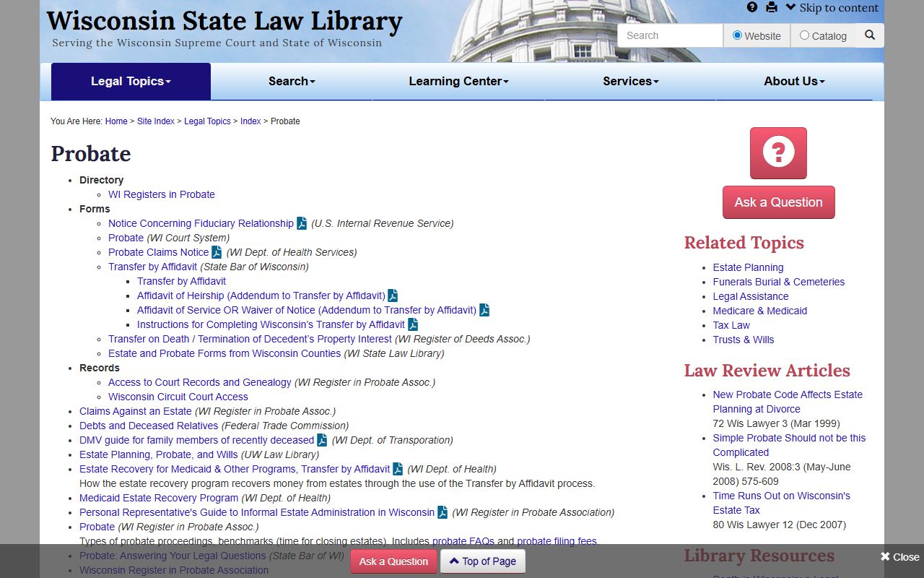The width and height of the screenshot is (924, 578).
Task: Click PDF icon beside Probate Claims Notice
Action: click(217, 252)
